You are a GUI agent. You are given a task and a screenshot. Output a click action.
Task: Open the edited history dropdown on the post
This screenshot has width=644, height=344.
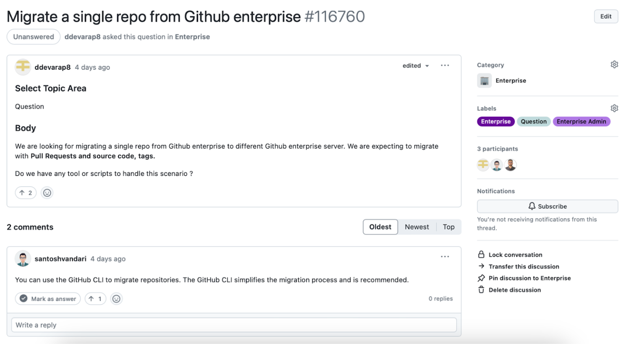pyautogui.click(x=416, y=65)
